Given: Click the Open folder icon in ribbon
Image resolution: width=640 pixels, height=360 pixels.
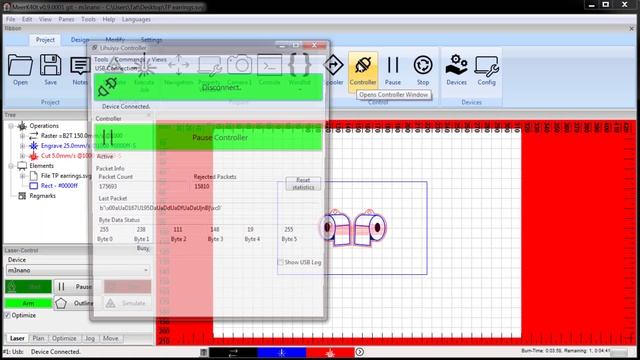Looking at the screenshot, I should tap(20, 65).
